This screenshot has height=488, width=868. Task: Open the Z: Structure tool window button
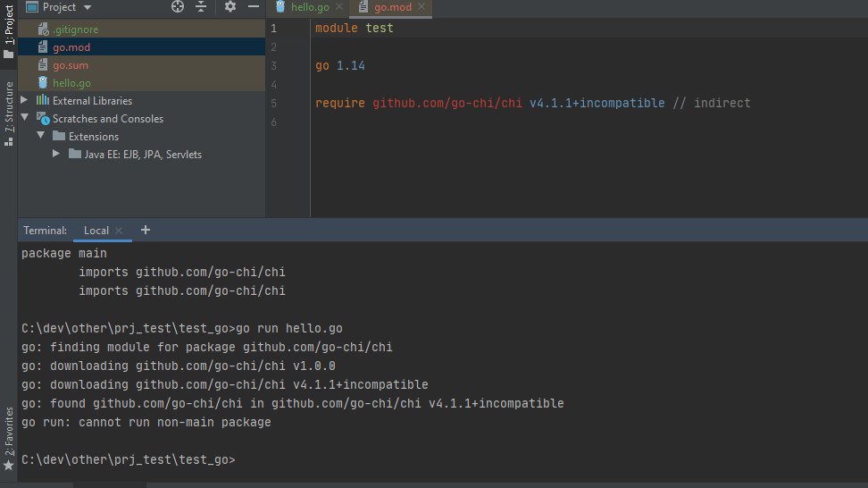(8, 114)
